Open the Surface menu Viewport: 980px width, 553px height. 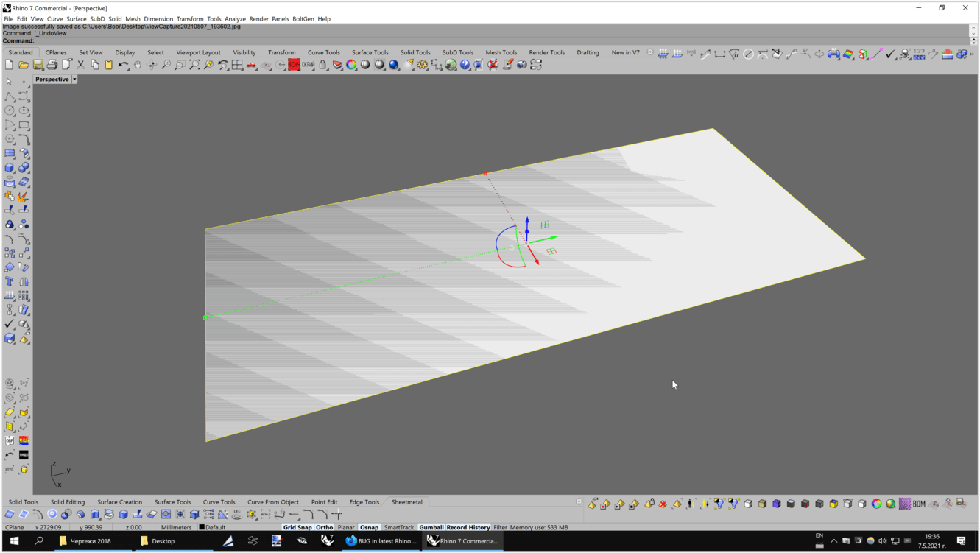tap(76, 19)
